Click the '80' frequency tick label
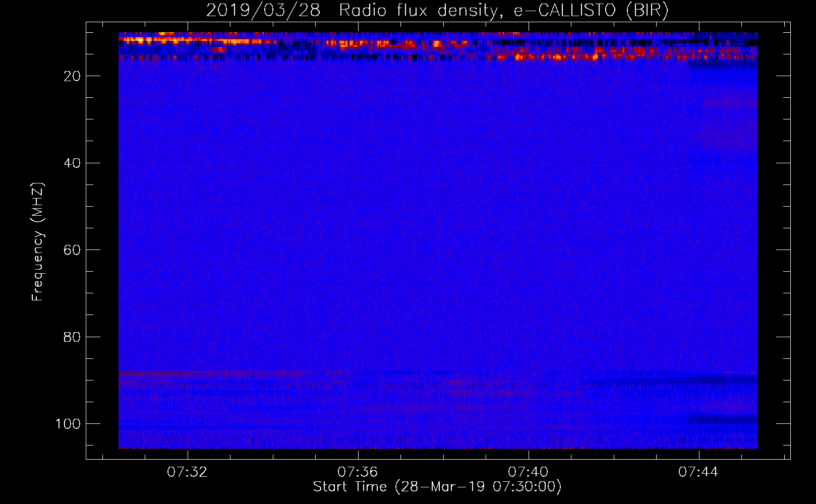 [x=72, y=337]
